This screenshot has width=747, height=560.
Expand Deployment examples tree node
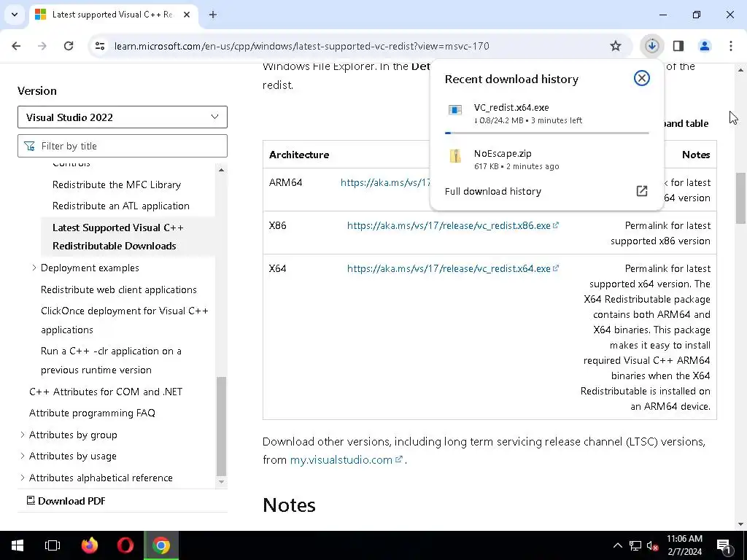pyautogui.click(x=34, y=268)
